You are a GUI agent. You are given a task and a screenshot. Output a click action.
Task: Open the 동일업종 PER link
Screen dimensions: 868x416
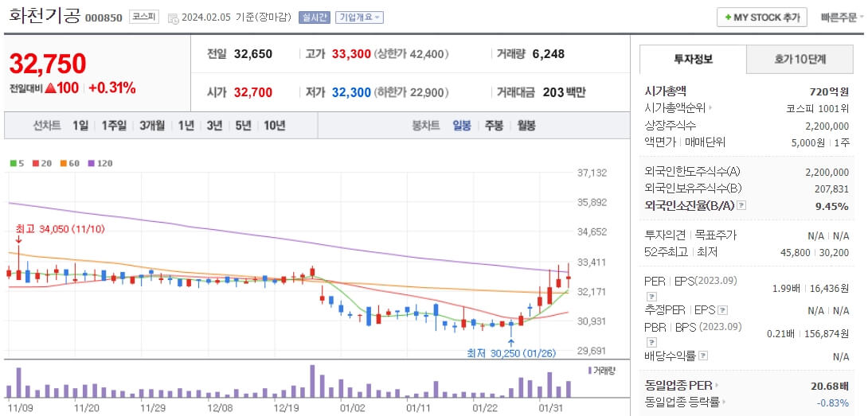[682, 385]
